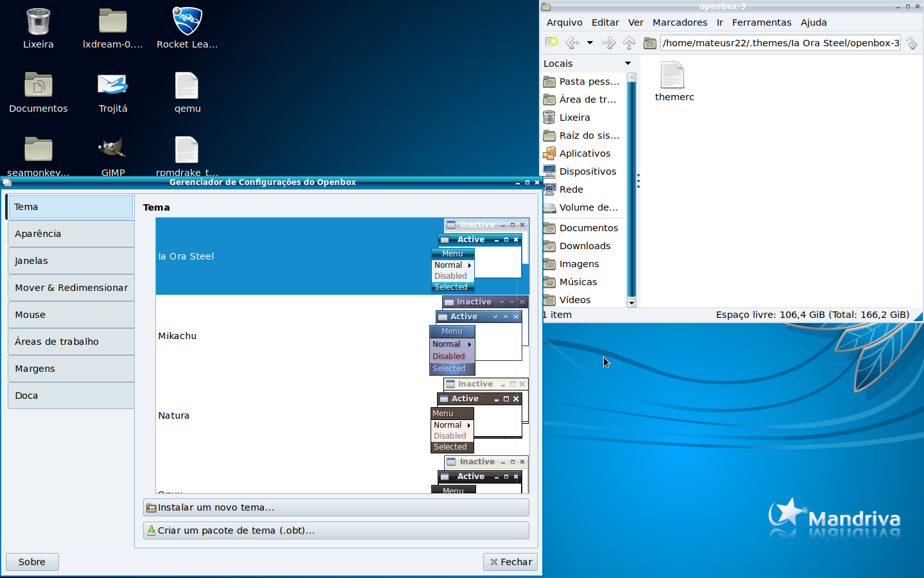Click the sidebar scrollbar down arrow

[x=631, y=303]
